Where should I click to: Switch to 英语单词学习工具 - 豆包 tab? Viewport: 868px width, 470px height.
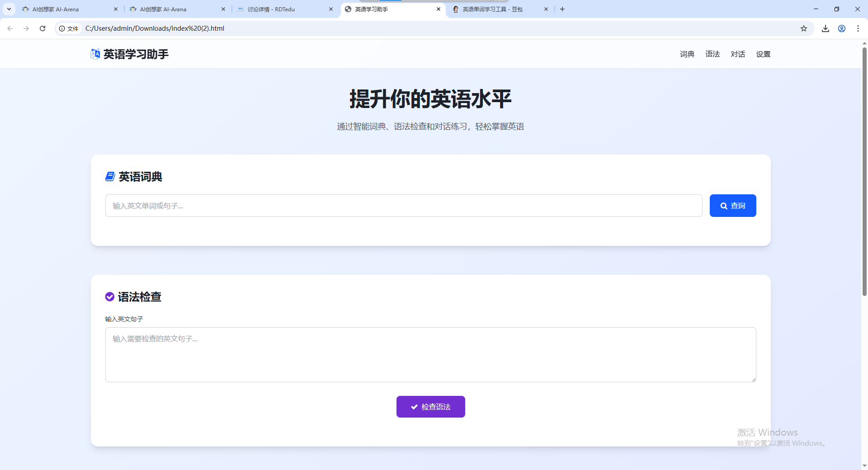tap(500, 9)
